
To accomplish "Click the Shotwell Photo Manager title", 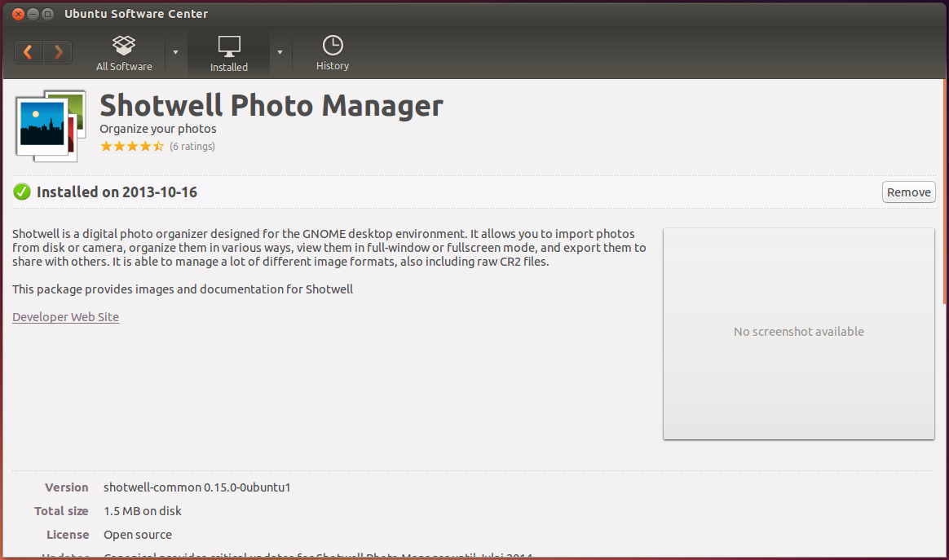I will pos(271,106).
